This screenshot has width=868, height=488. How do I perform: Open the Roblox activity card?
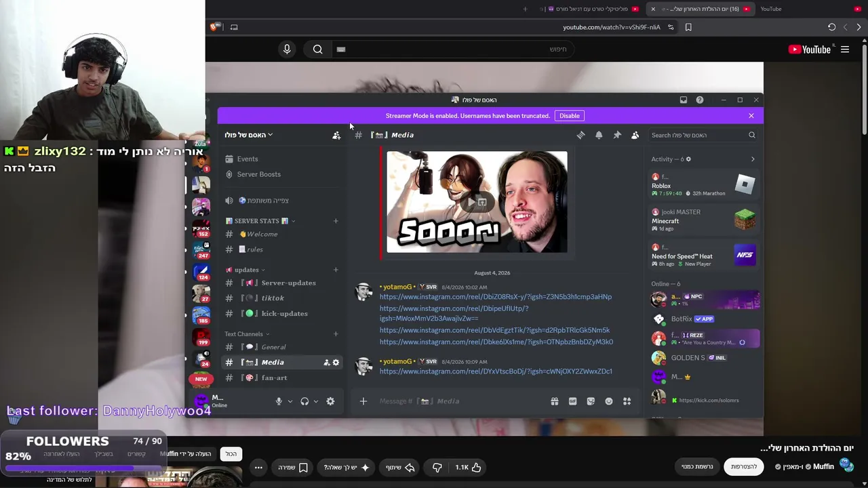point(704,184)
